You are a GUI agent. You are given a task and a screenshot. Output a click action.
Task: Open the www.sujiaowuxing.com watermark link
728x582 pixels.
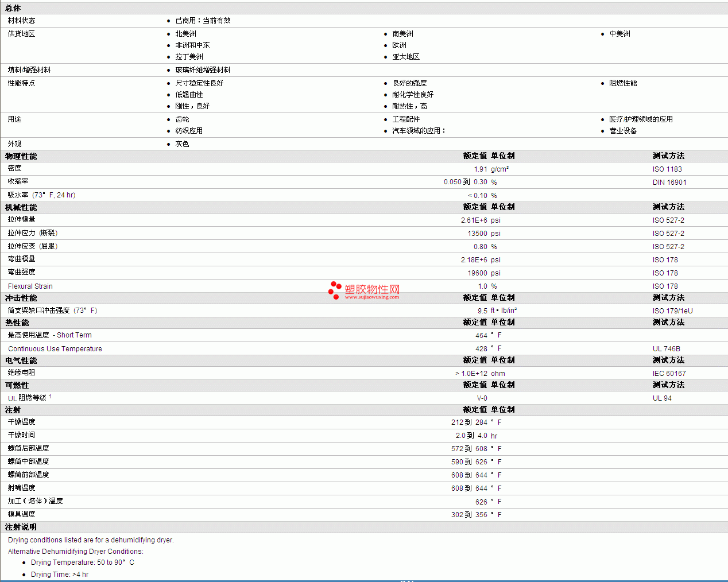point(371,297)
